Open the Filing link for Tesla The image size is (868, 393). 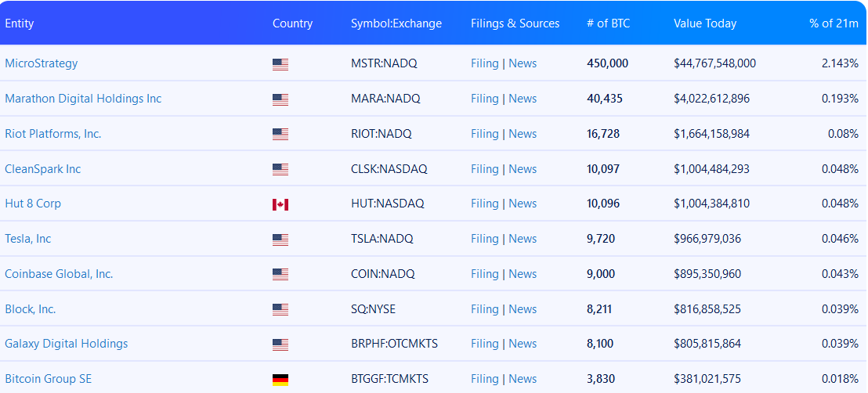click(484, 239)
